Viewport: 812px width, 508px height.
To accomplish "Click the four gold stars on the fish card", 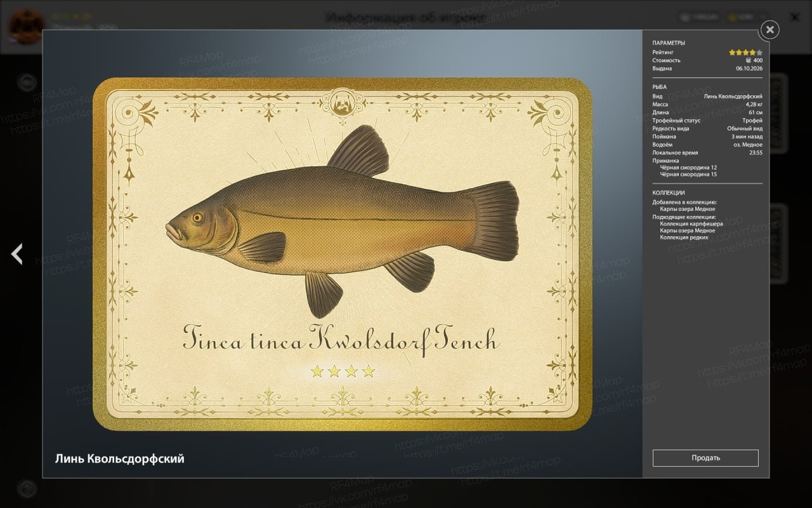I will (x=343, y=371).
